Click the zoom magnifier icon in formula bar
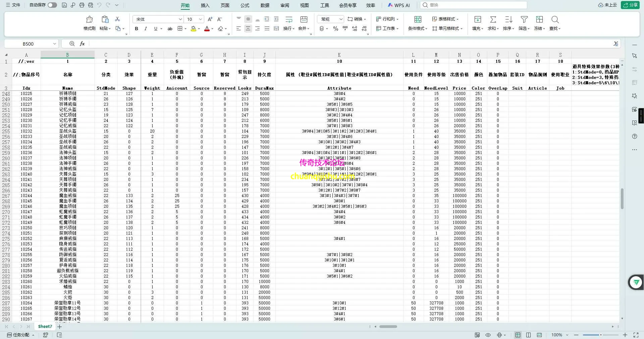 point(72,44)
